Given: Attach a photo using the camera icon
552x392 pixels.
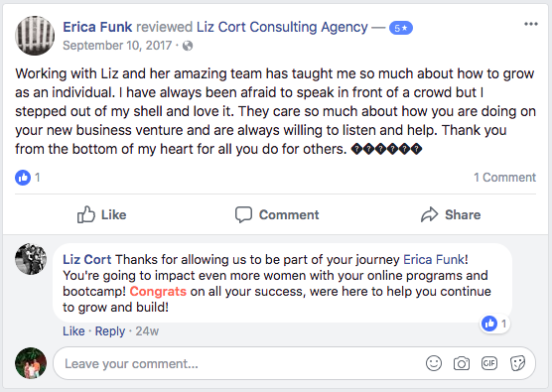Looking at the screenshot, I should [462, 363].
